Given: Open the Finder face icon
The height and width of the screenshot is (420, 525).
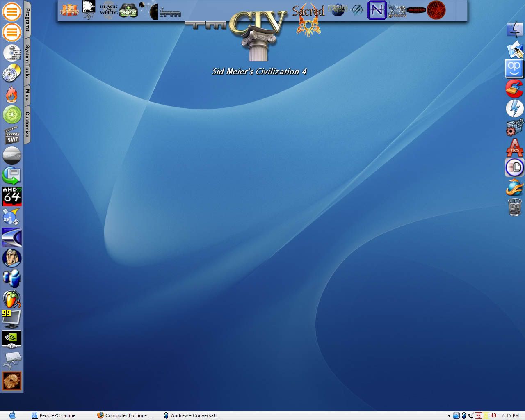Looking at the screenshot, I should click(515, 29).
